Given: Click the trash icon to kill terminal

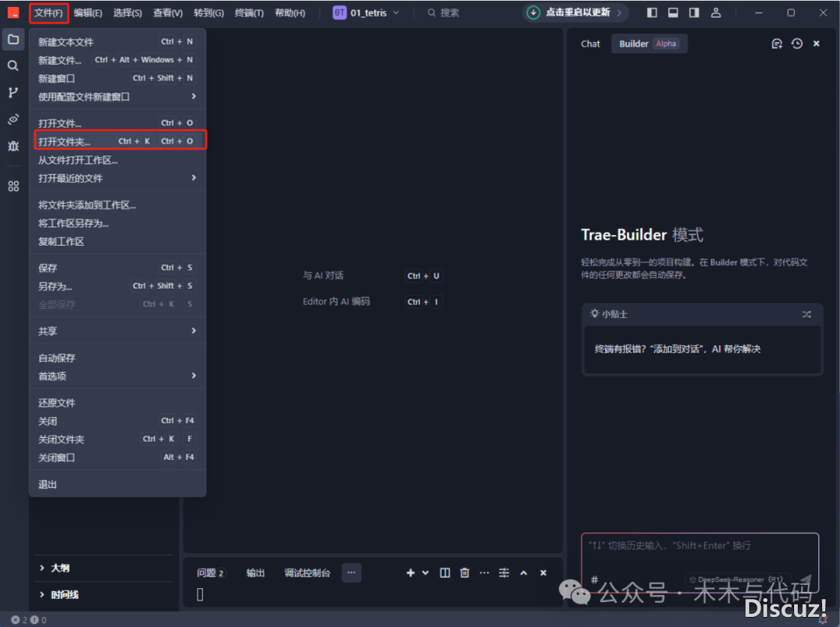Looking at the screenshot, I should [x=464, y=573].
